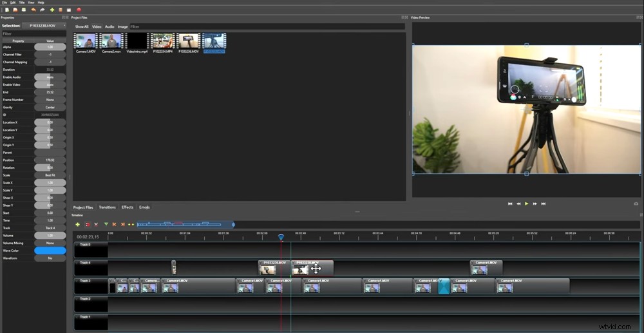Click the timeline zoom slider right handle
This screenshot has height=333, width=644.
coord(233,224)
